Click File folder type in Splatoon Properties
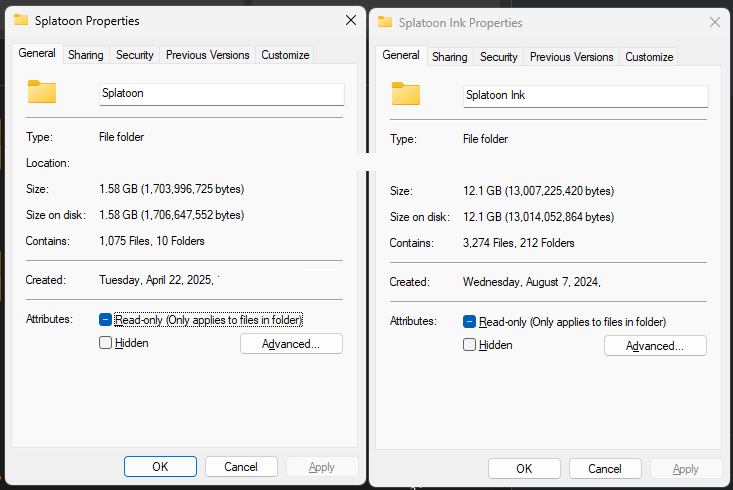 pos(122,137)
